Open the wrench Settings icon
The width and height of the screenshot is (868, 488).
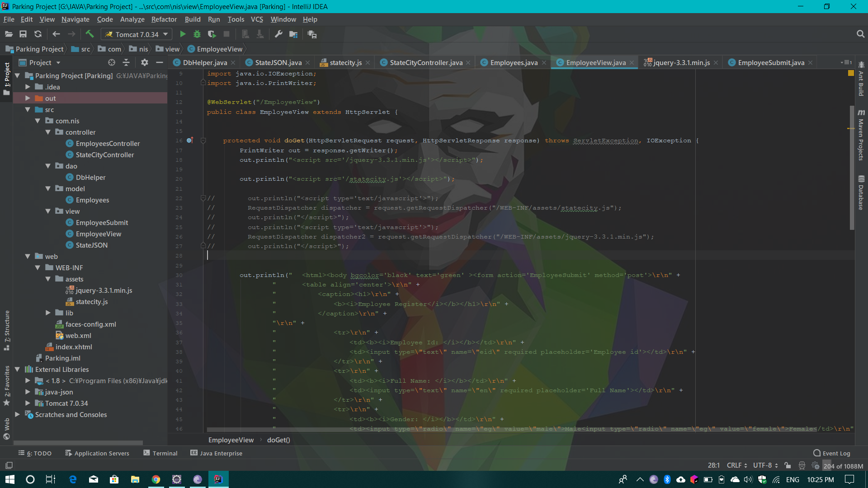tap(278, 34)
